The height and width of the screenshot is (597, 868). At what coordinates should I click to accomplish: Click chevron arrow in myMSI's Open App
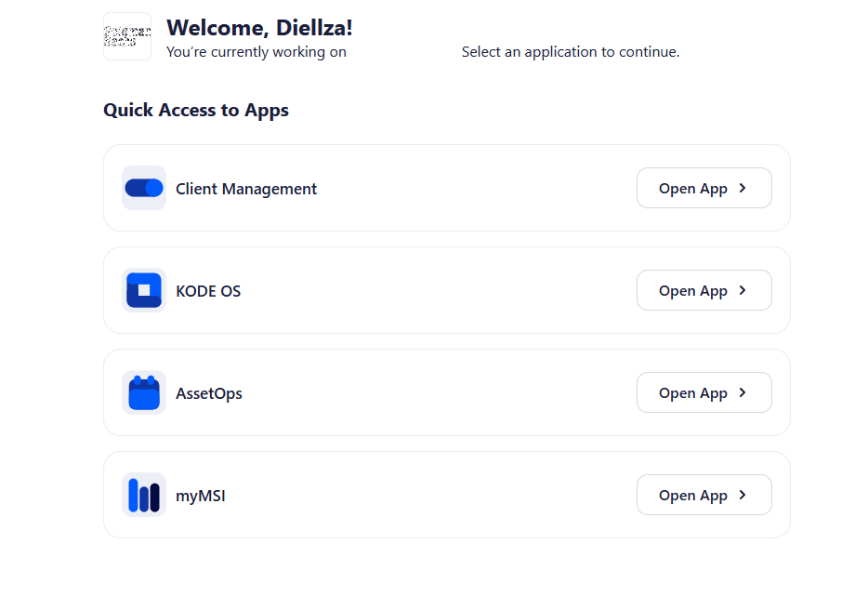pos(743,495)
